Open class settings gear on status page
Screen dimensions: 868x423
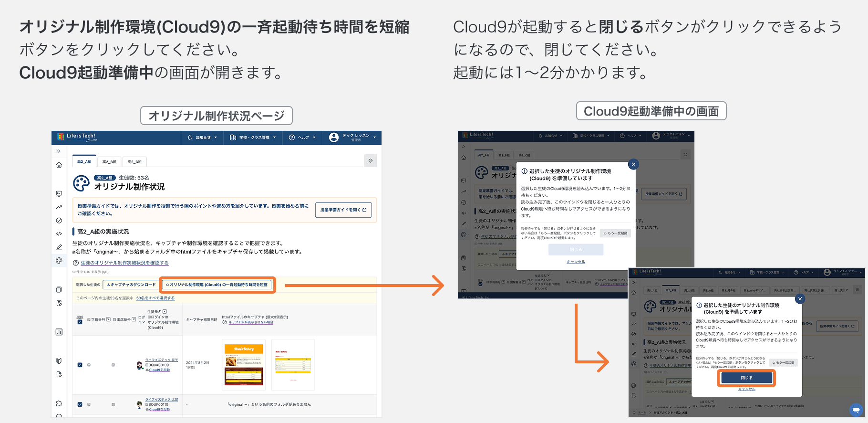click(x=371, y=161)
